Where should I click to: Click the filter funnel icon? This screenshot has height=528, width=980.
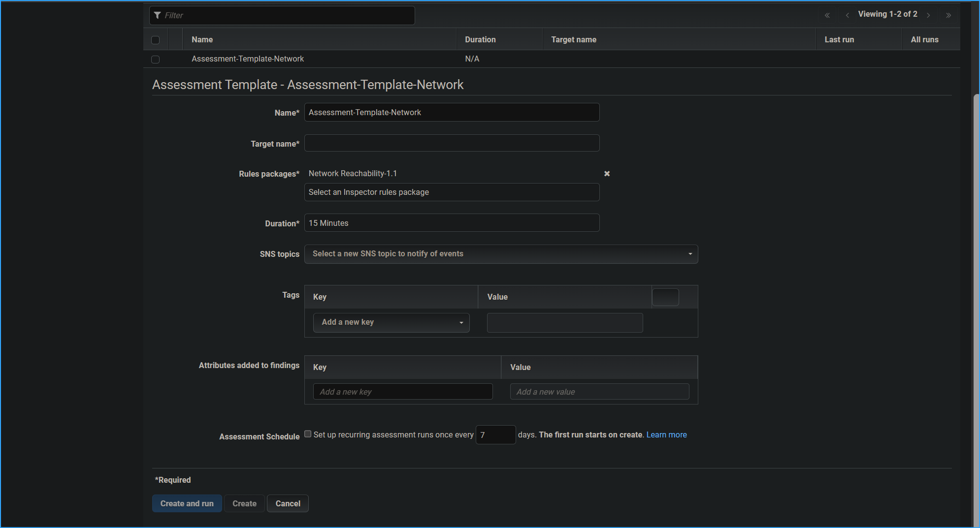coord(158,15)
